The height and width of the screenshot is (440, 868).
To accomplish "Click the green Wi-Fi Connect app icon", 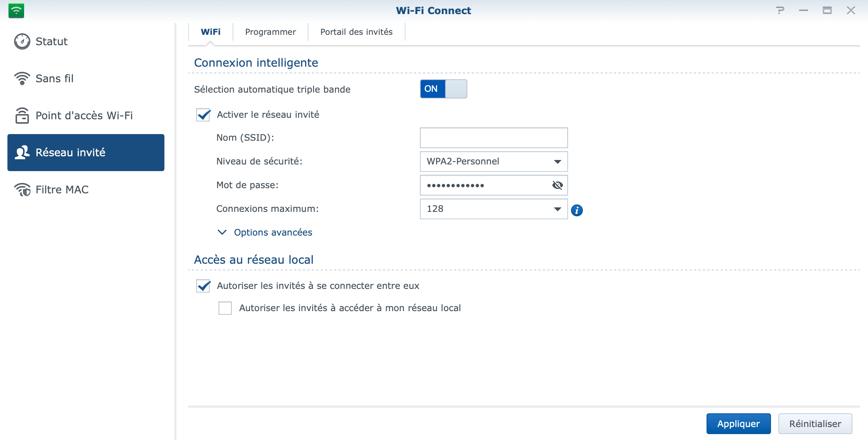I will click(16, 10).
